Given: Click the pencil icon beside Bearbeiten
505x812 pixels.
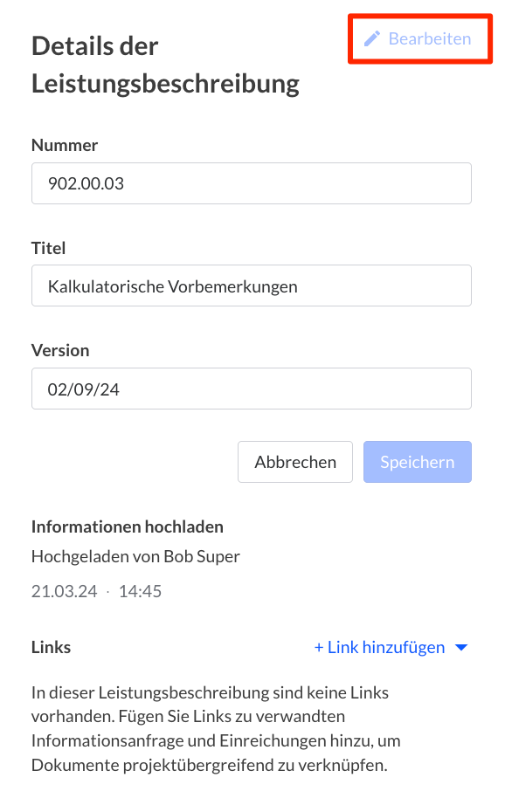Looking at the screenshot, I should coord(373,38).
